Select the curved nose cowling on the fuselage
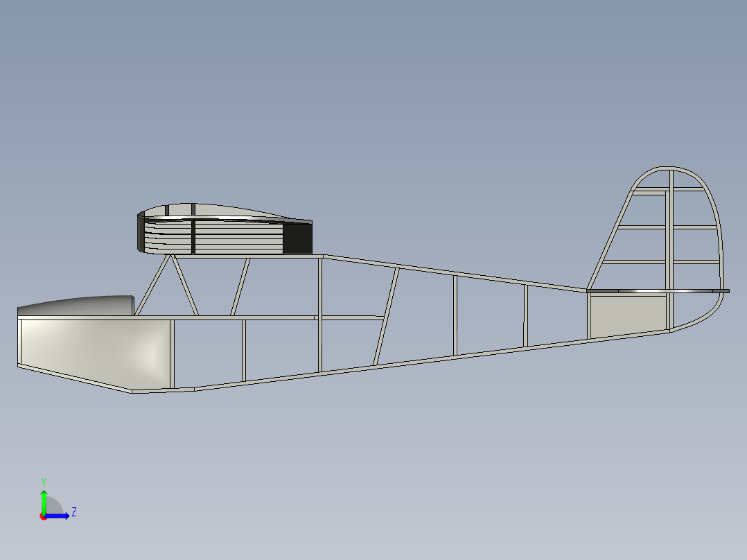 (x=76, y=306)
